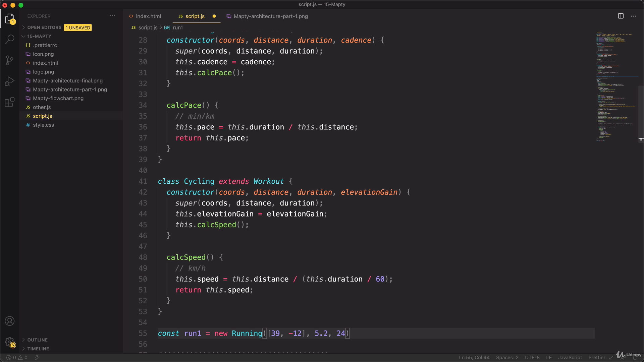
Task: Open the Explorer view icon
Action: point(10,19)
